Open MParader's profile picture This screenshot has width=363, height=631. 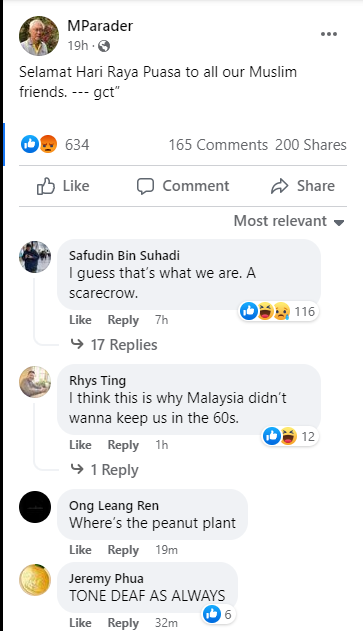click(x=39, y=36)
